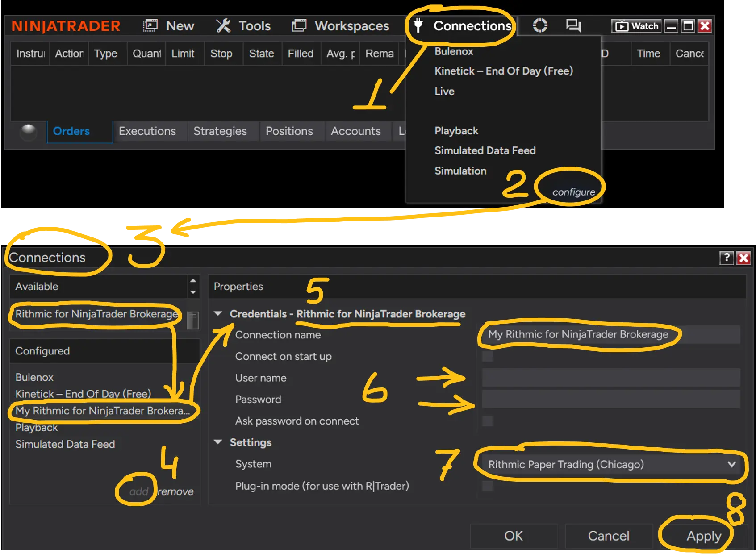Switch to the Orders tab
Viewport: 756px width, 558px height.
coord(80,131)
